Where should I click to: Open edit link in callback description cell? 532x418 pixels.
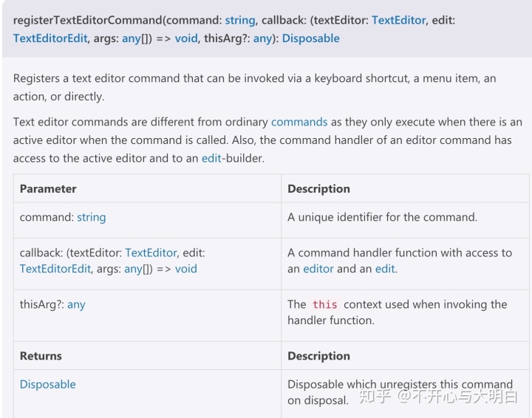(385, 269)
